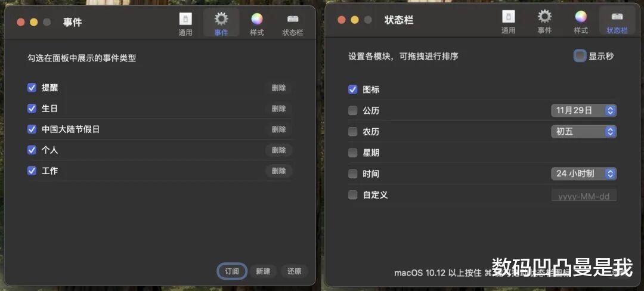
Task: Click the 新建 button
Action: [263, 271]
